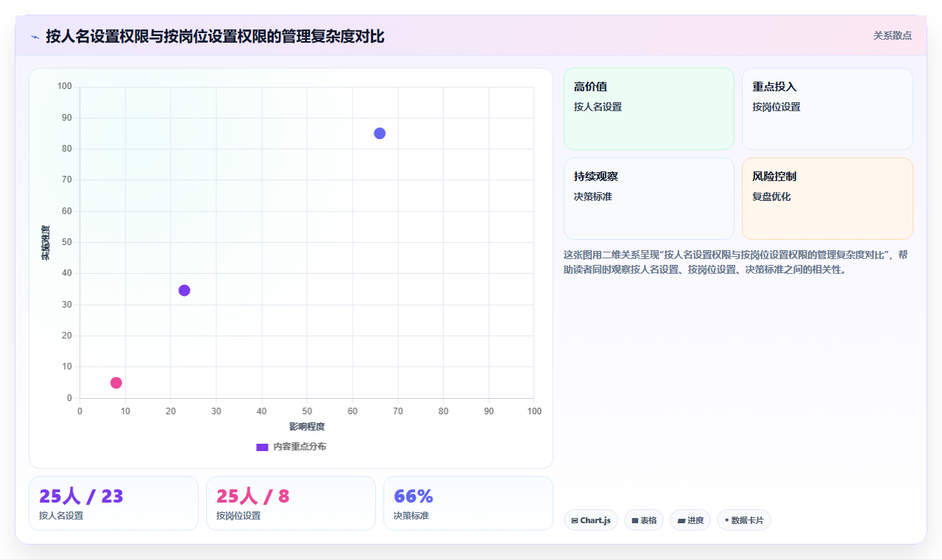Screen dimensions: 942x560
Task: Open the 重点投入 quadrant card
Action: click(827, 109)
